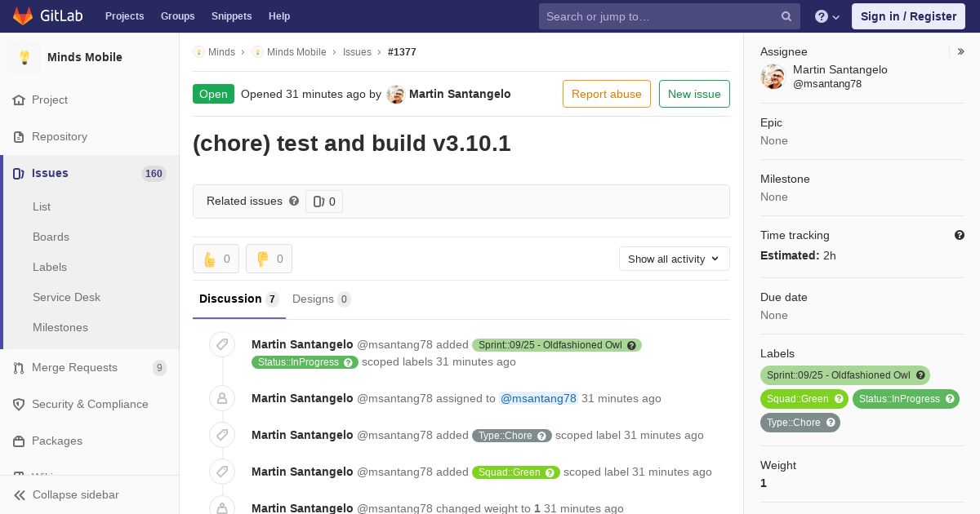Screen dimensions: 980x514
Task: Open the Help link in navbar
Action: (279, 16)
